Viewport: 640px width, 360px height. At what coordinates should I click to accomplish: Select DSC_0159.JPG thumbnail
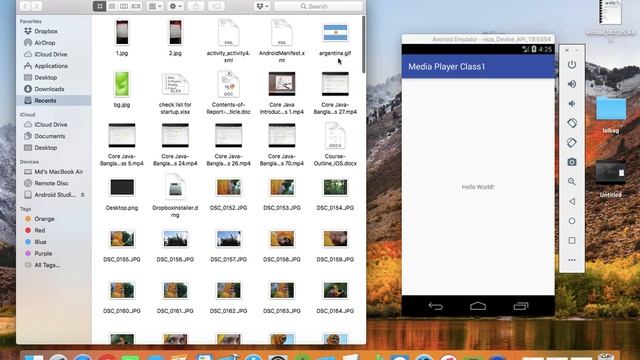(335, 239)
